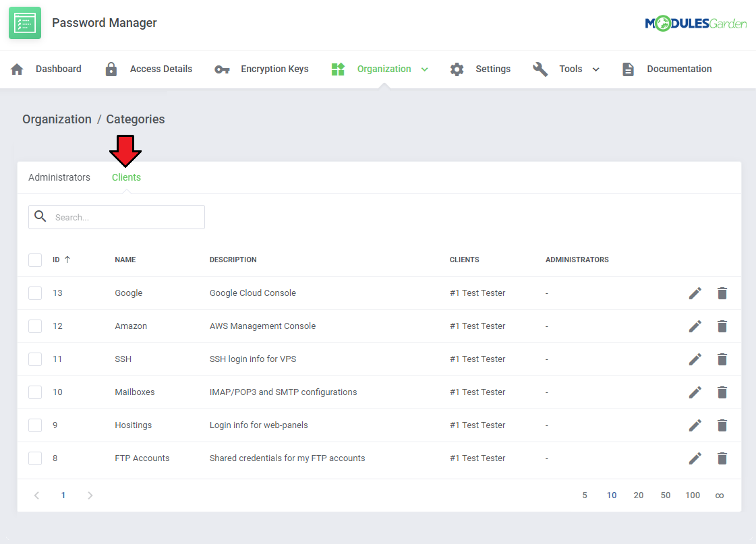Click the Documentation file icon
This screenshot has height=544, width=756.
pos(628,69)
